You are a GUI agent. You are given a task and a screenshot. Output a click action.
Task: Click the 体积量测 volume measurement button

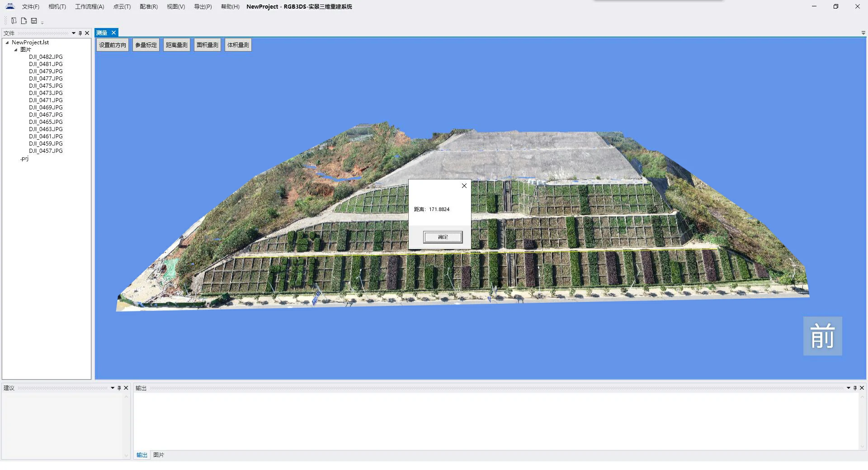pos(238,45)
